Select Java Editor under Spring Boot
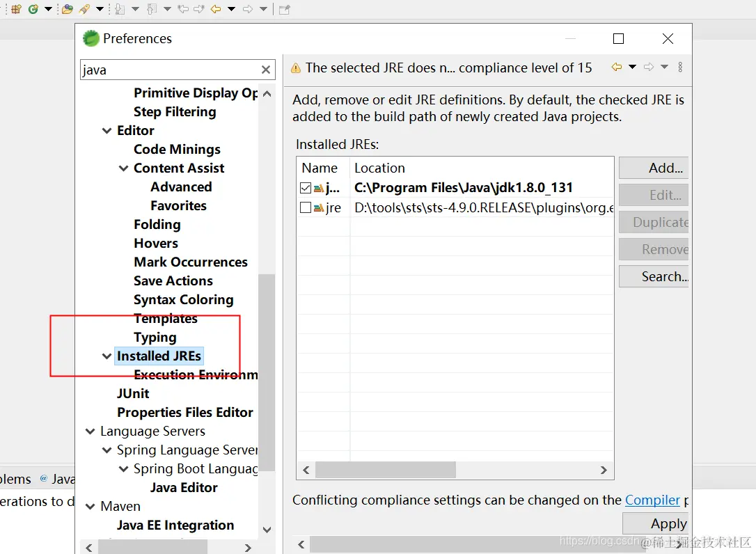Viewport: 756px width, 554px height. 184,488
